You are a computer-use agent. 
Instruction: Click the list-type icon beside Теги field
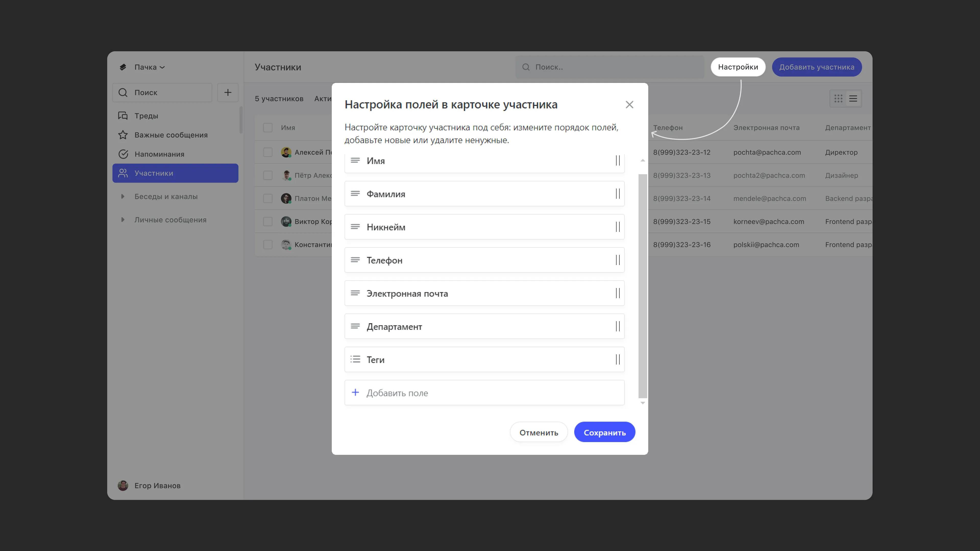(x=355, y=359)
